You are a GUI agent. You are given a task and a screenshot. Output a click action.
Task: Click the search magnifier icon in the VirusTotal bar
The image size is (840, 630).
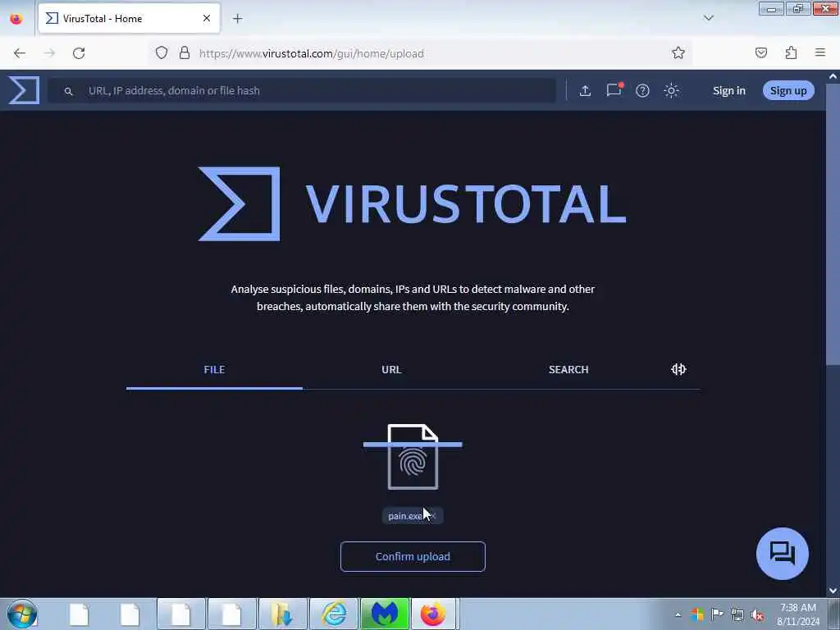coord(68,91)
